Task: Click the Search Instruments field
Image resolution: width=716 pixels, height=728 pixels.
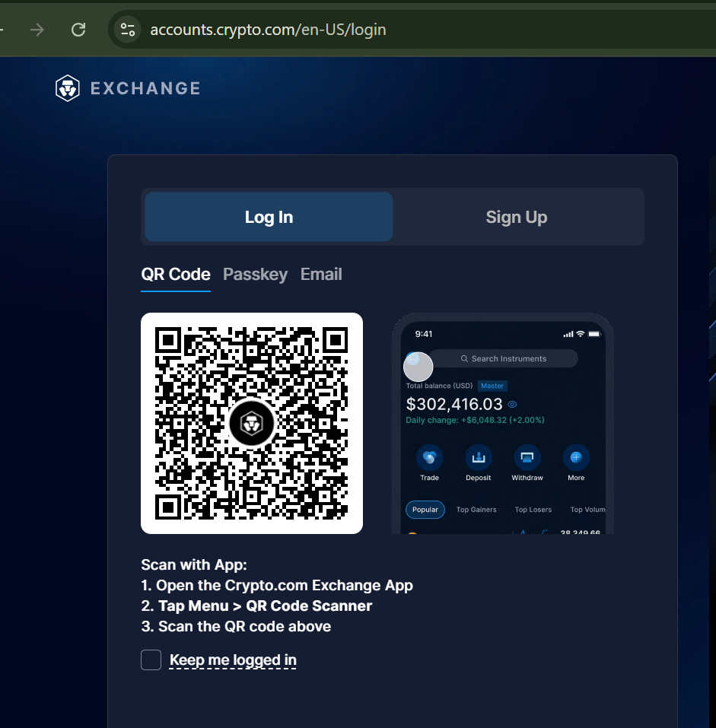Action: tap(508, 358)
